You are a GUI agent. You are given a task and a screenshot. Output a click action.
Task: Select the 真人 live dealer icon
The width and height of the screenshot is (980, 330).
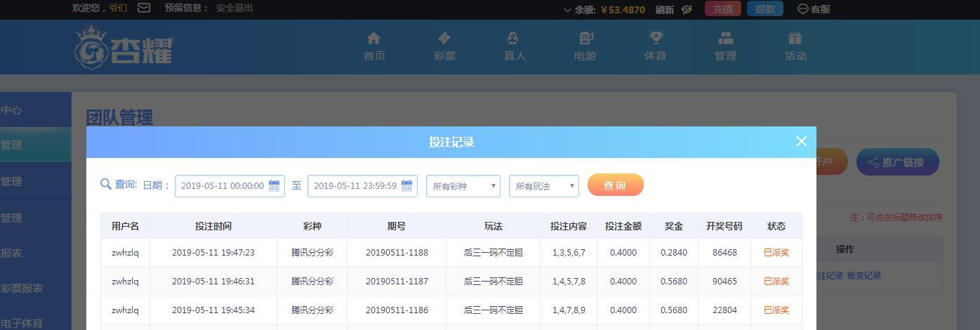click(514, 38)
